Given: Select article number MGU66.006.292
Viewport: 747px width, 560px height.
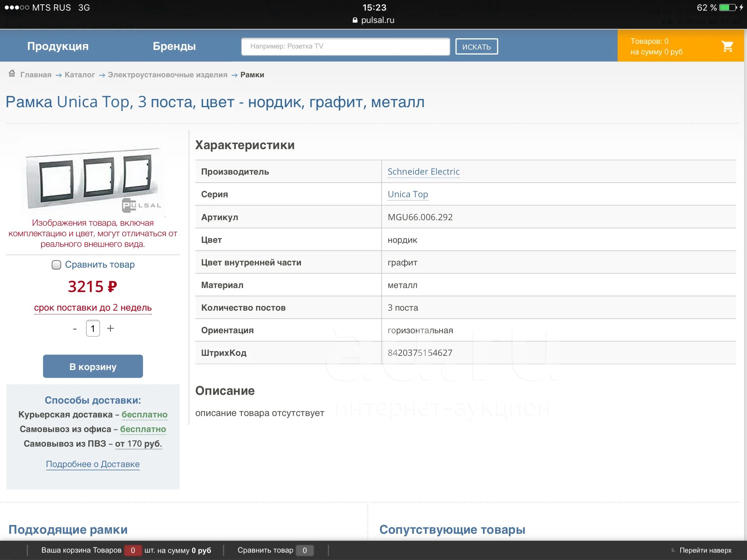Looking at the screenshot, I should tap(420, 217).
